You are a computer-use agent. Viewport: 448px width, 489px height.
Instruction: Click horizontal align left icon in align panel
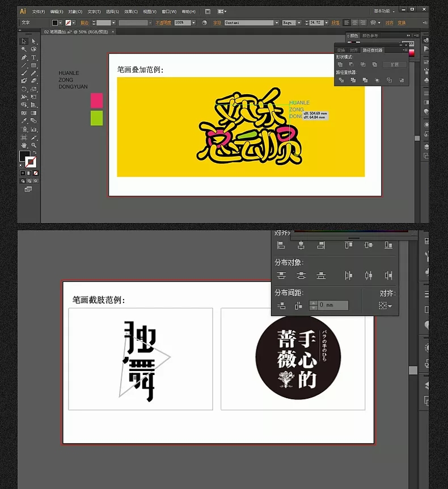pyautogui.click(x=281, y=245)
